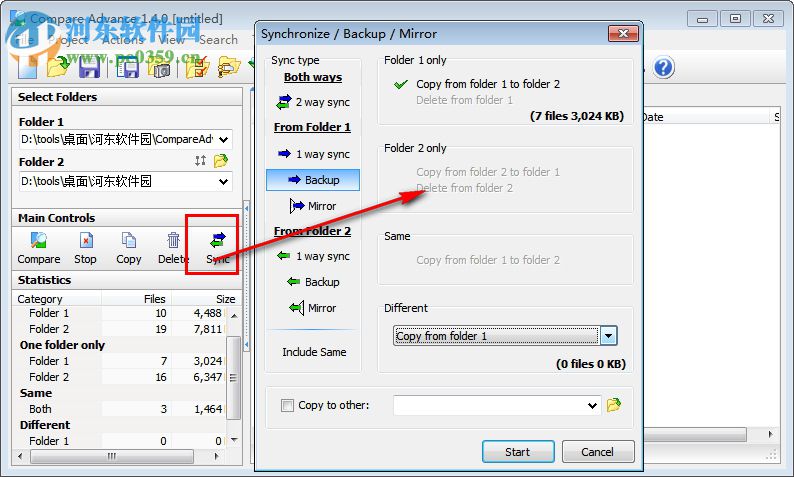Select Backup under From Folder 2
The width and height of the screenshot is (794, 477).
point(313,282)
